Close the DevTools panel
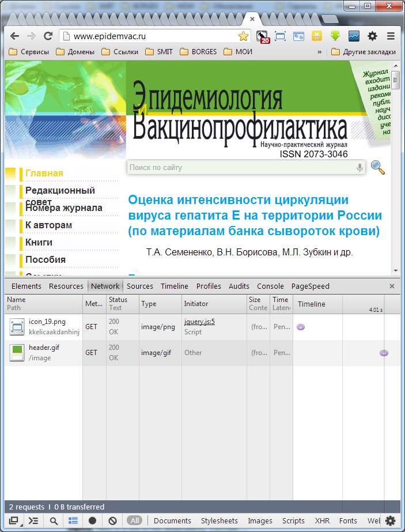This screenshot has width=405, height=532. (392, 286)
